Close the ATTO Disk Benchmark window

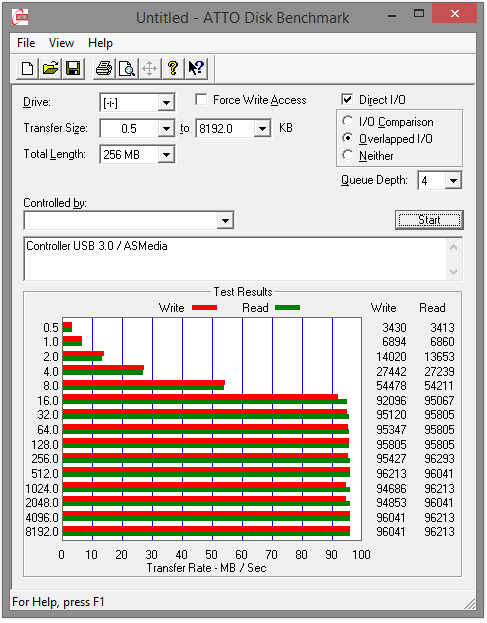point(454,14)
